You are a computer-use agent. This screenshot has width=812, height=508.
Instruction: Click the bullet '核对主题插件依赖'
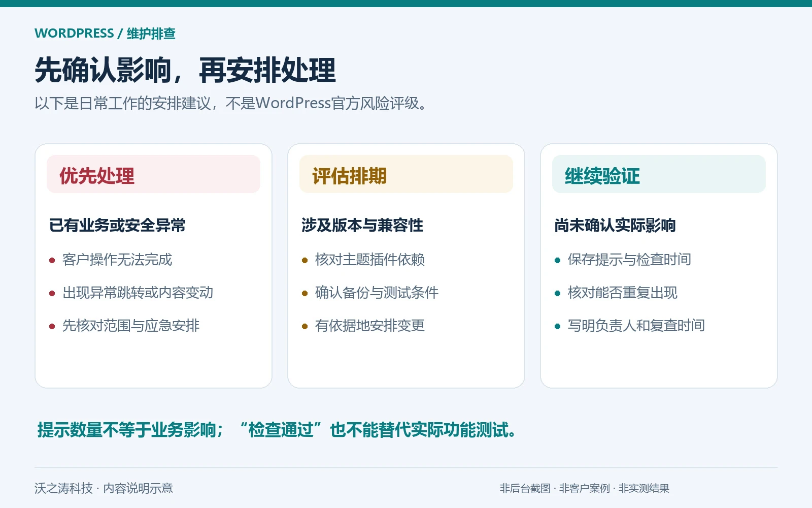pyautogui.click(x=370, y=260)
